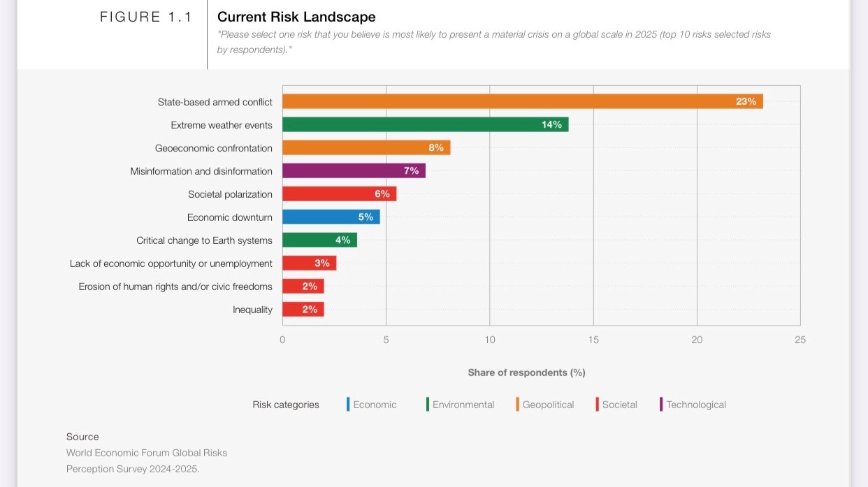Image resolution: width=868 pixels, height=487 pixels.
Task: Click the Environmental legend color marker
Action: [x=428, y=404]
